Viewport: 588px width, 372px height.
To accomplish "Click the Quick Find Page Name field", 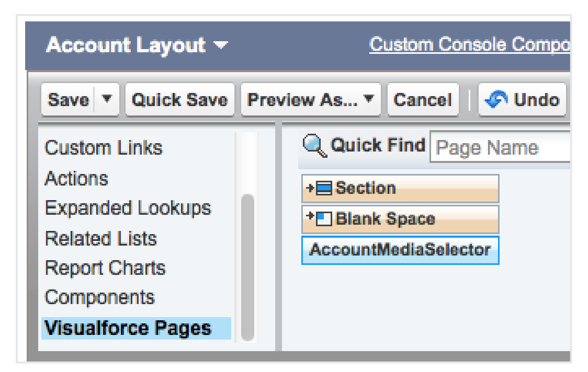I will coord(500,148).
